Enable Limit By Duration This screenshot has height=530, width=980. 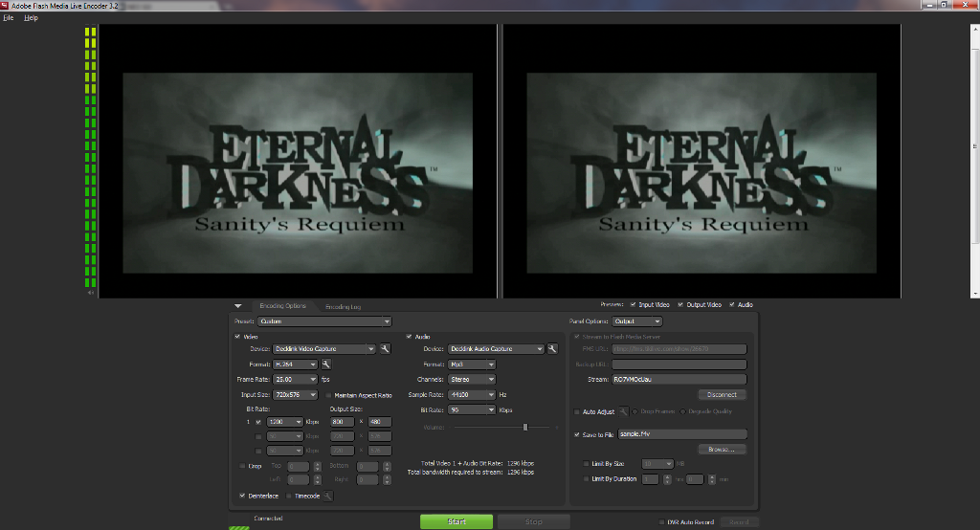pyautogui.click(x=587, y=478)
